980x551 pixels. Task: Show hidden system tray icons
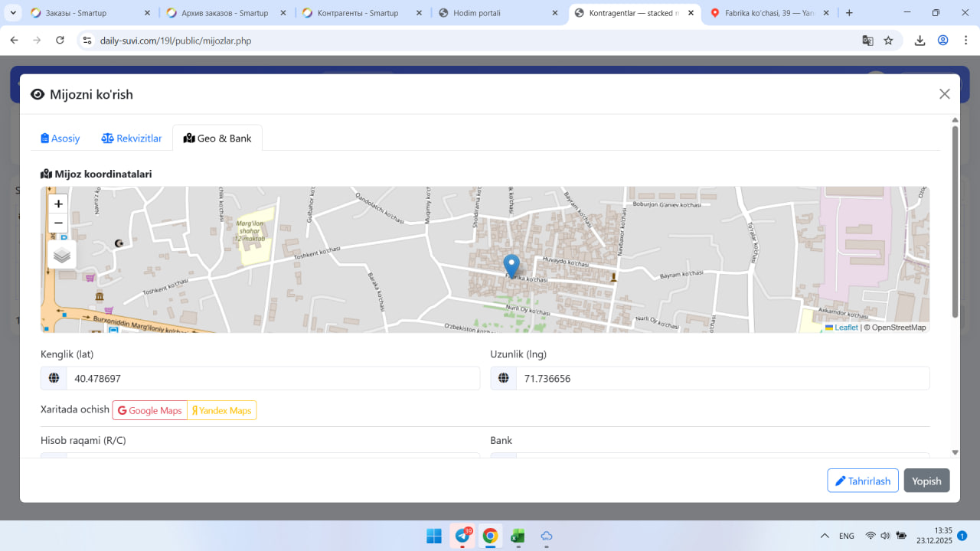coord(825,536)
